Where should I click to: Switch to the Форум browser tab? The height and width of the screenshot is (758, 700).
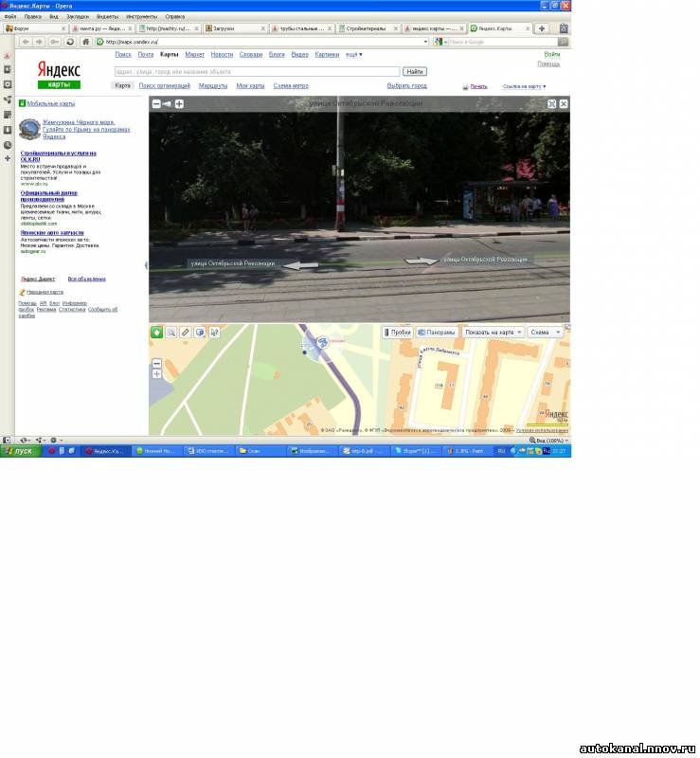pyautogui.click(x=35, y=28)
